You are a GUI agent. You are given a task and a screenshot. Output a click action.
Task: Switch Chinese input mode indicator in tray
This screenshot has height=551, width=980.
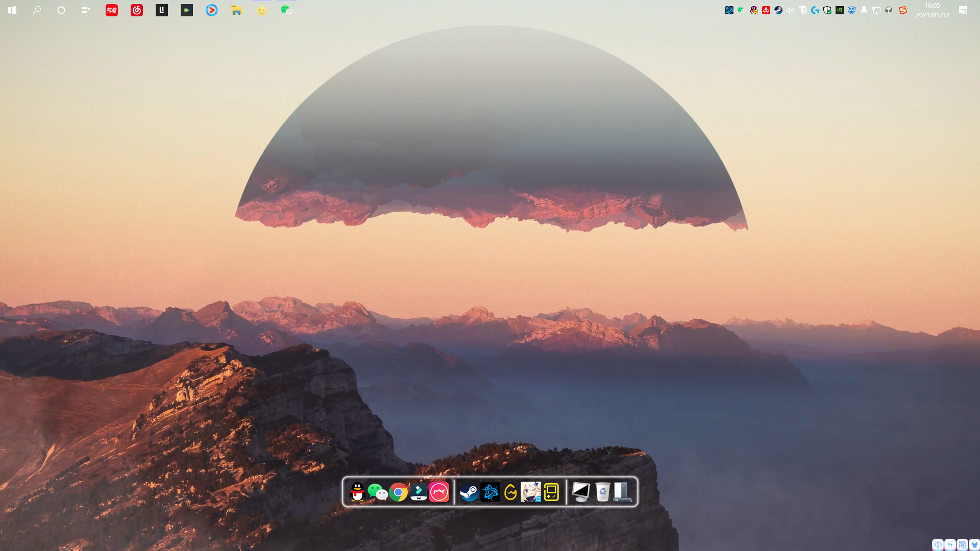tap(889, 10)
